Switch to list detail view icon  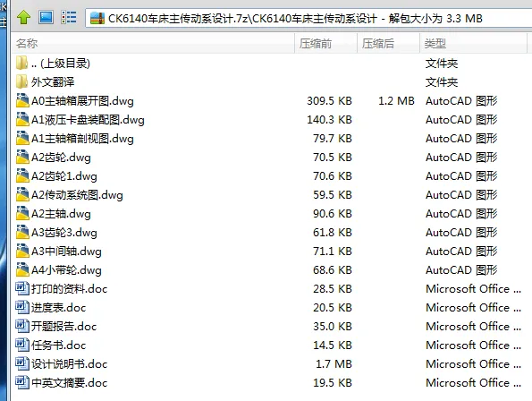point(69,17)
